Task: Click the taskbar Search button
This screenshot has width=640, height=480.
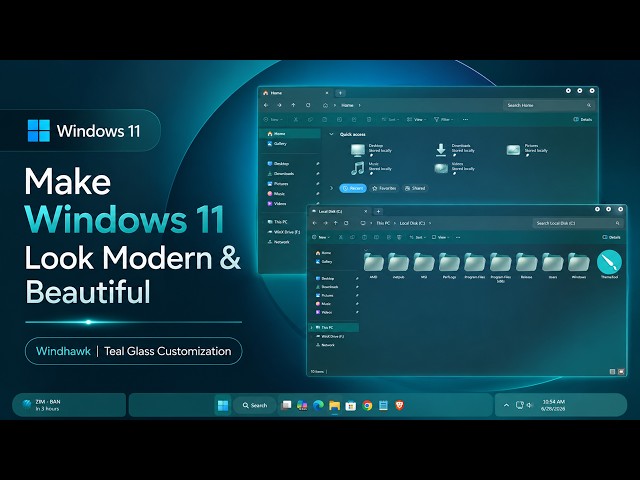Action: pos(255,405)
